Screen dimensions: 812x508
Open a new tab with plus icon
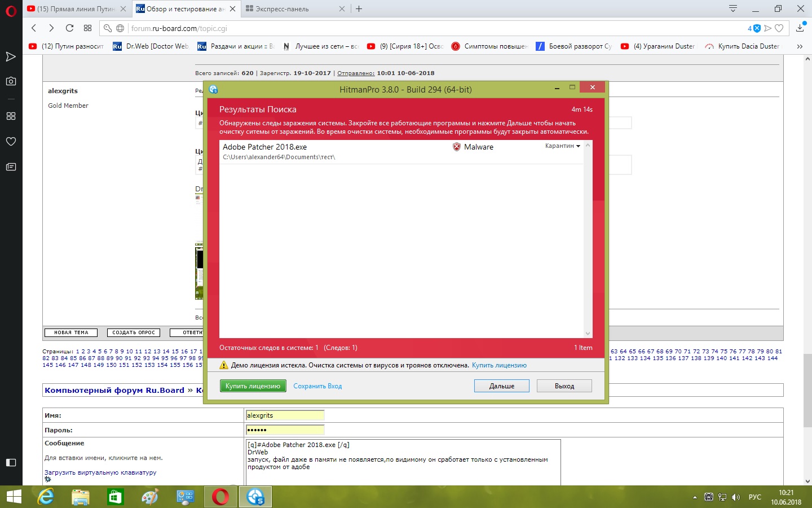(x=359, y=8)
